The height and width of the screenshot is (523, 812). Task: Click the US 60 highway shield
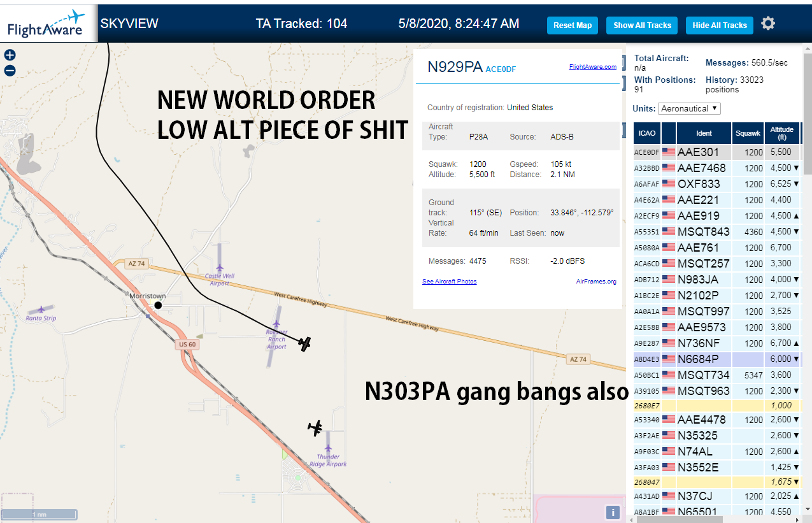click(x=187, y=344)
